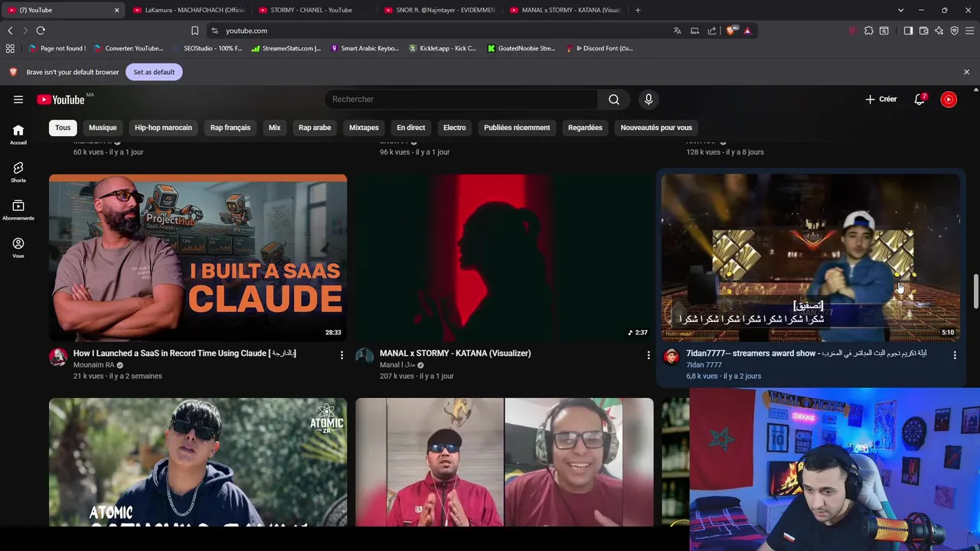Screen dimensions: 980x551
Task: Select the Nouveautés pour vous chip
Action: [656, 128]
